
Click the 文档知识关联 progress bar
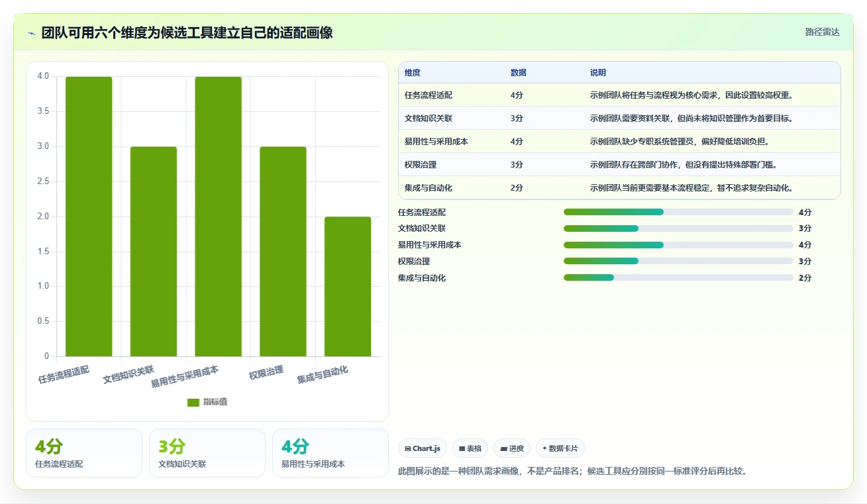[678, 228]
